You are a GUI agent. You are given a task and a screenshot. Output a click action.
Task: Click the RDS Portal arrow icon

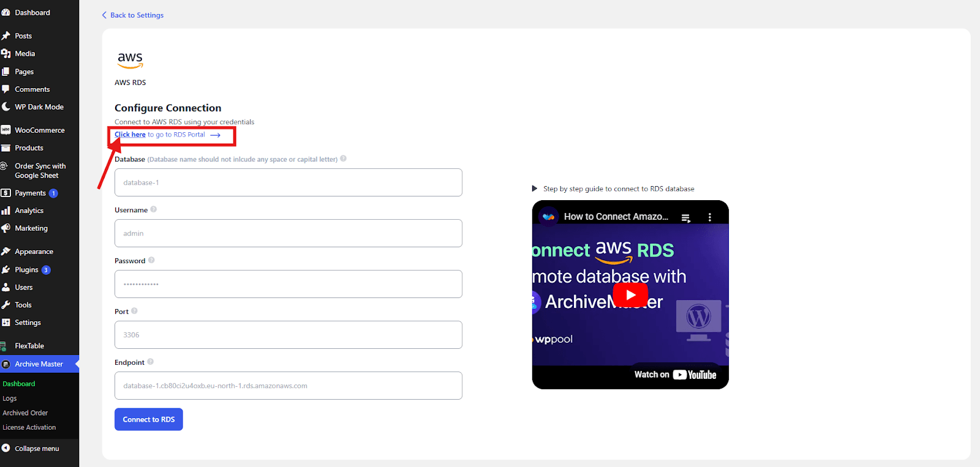215,135
